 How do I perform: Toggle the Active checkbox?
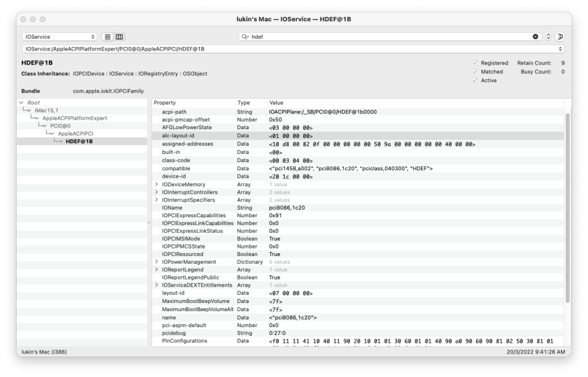pos(475,80)
